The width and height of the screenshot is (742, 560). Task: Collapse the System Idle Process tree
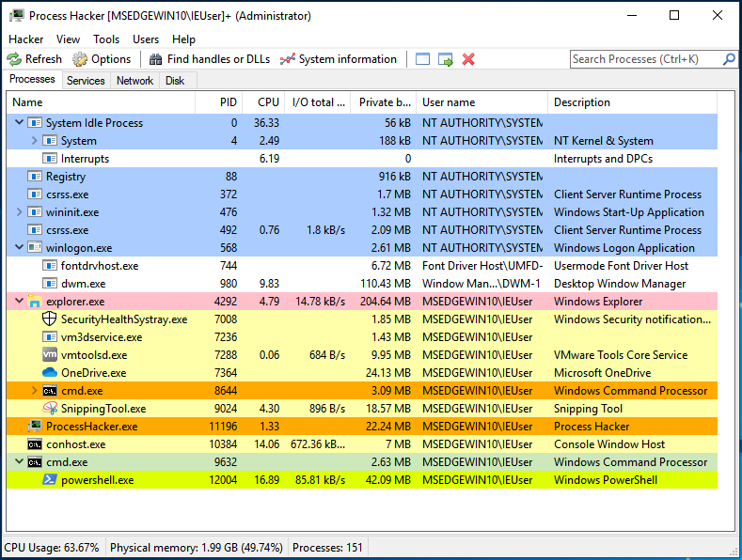pos(20,122)
